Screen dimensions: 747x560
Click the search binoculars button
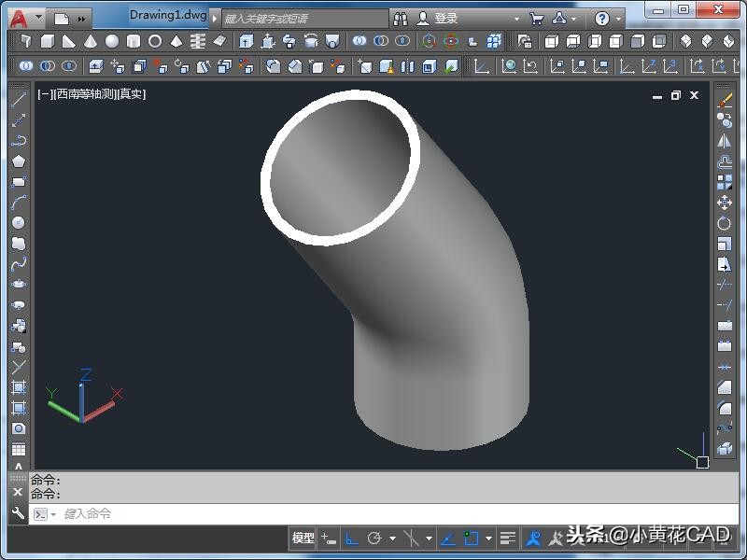[x=401, y=19]
